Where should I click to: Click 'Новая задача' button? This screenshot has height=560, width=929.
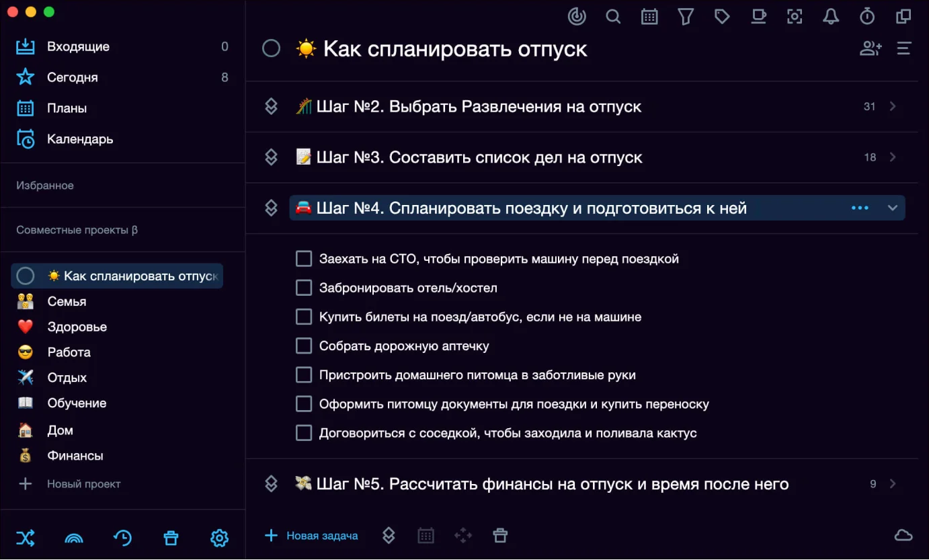[x=312, y=536]
